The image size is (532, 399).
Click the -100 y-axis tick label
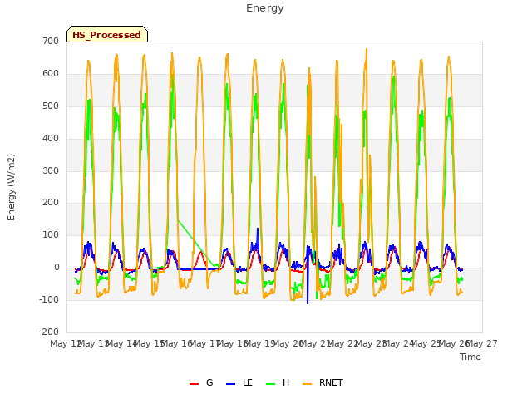[49, 299]
